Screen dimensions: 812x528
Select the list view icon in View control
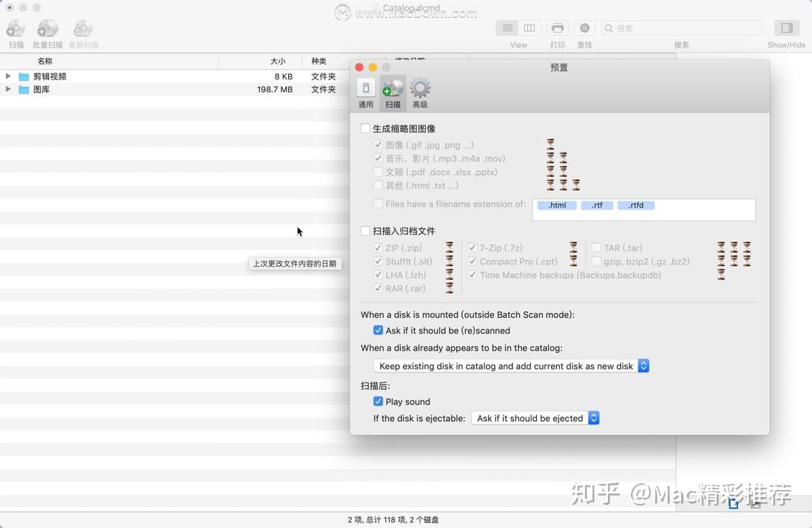[507, 28]
